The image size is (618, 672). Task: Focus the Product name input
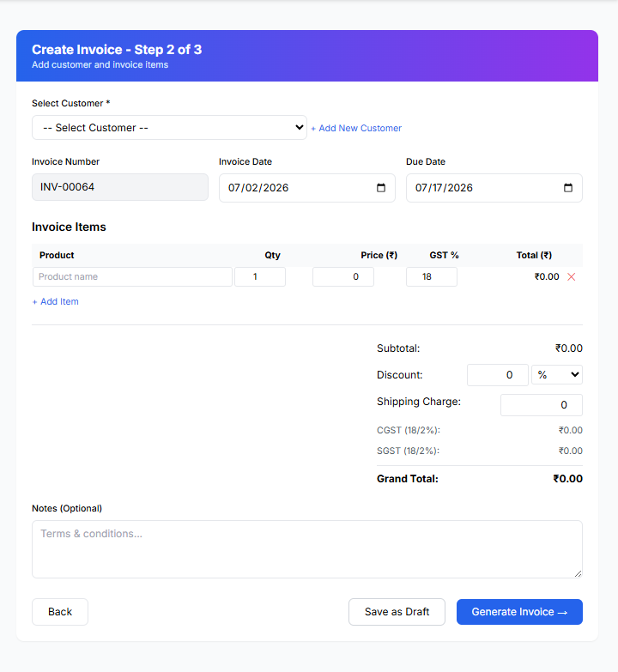tap(132, 277)
